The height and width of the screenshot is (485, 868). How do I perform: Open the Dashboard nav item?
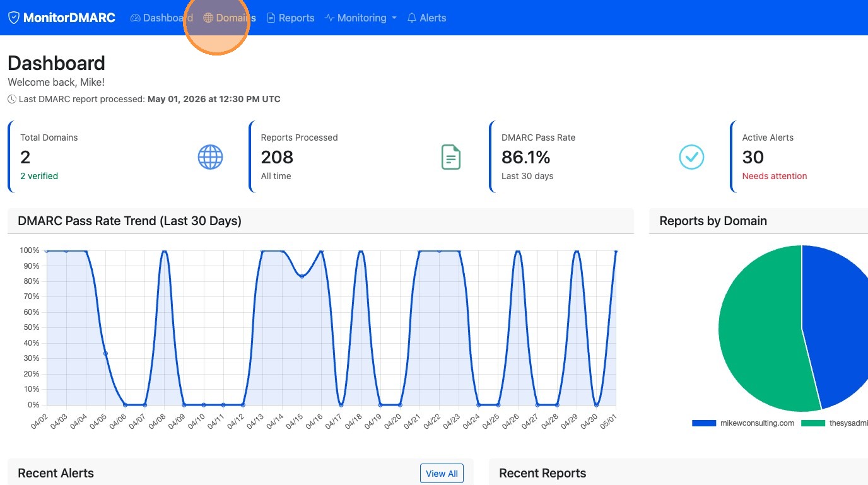coord(161,18)
